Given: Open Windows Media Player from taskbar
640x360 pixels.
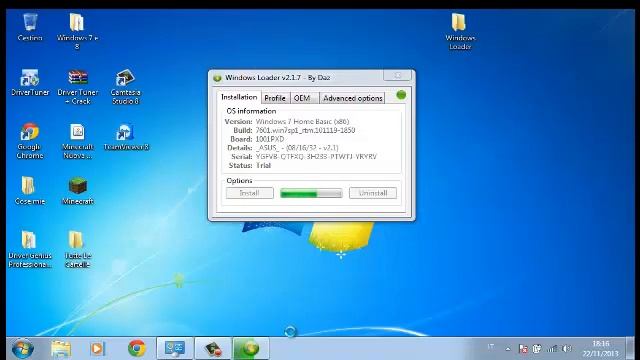Looking at the screenshot, I should coord(97,349).
